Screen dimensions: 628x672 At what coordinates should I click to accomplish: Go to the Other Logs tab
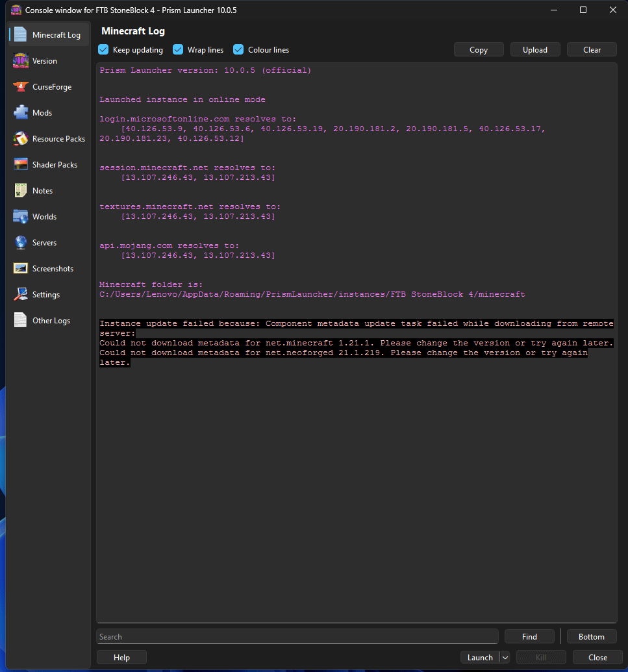[x=51, y=321]
